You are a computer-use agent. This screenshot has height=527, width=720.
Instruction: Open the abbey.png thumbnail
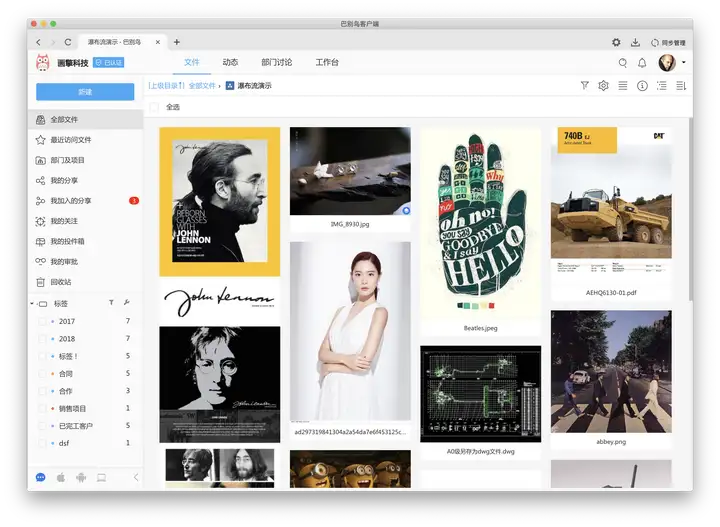(611, 371)
